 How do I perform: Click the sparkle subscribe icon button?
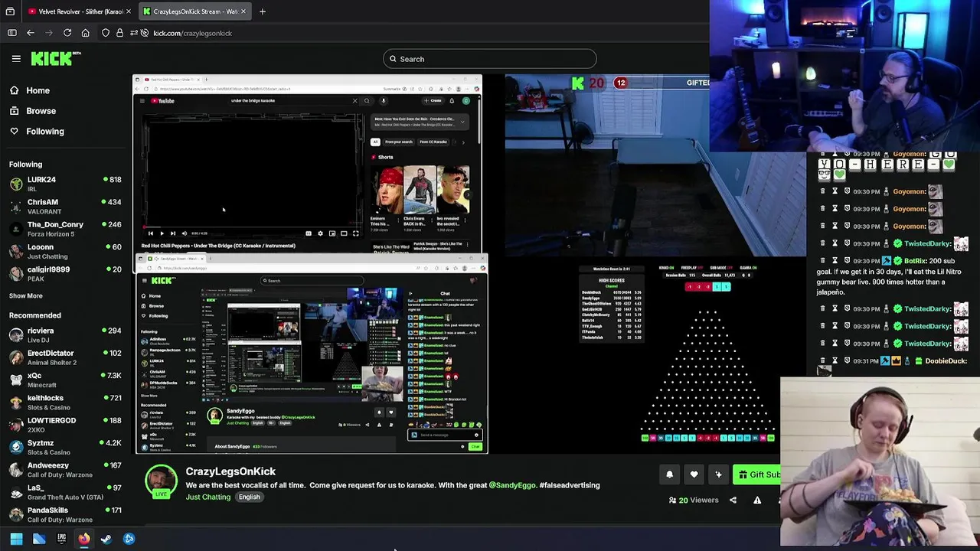click(718, 474)
